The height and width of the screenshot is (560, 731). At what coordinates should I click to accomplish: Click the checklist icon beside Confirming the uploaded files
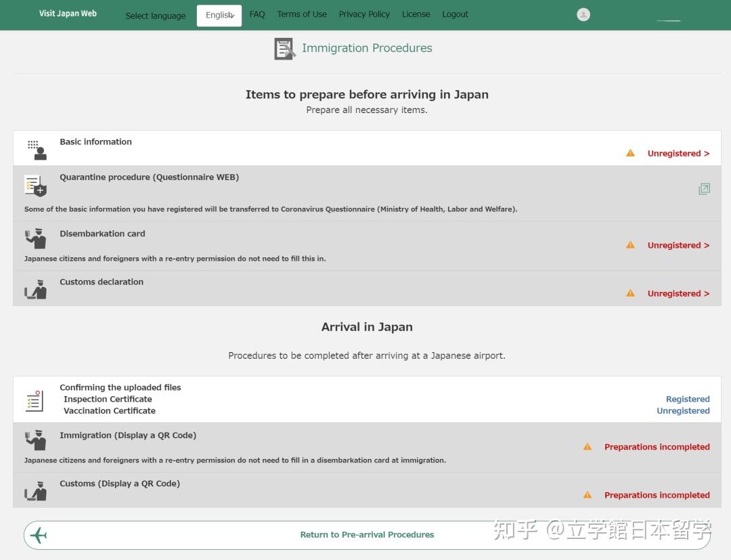click(x=35, y=401)
